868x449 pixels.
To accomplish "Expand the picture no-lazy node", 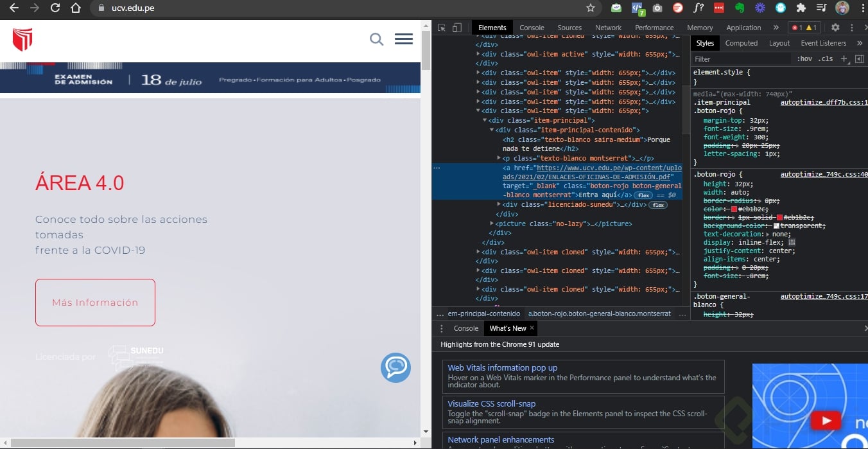I will tap(492, 224).
